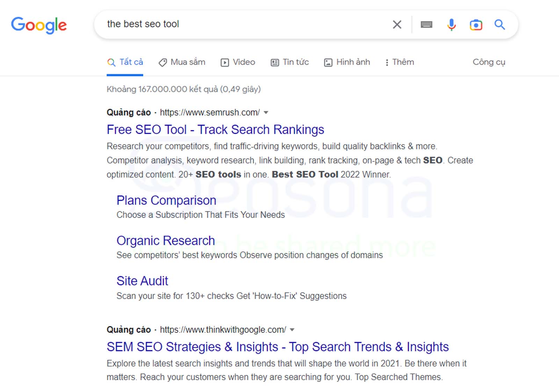Switch to the Tin tức news tab
Screen dimensions: 559x392
(290, 62)
